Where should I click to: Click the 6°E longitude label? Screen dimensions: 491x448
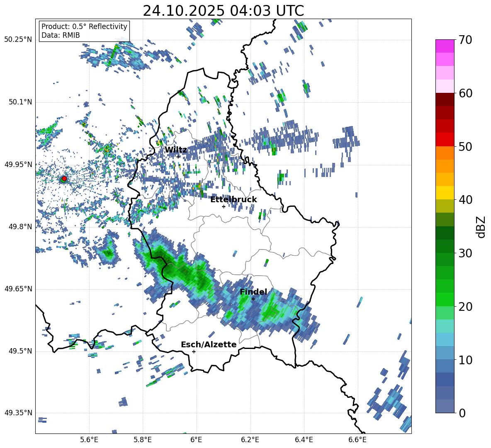coord(196,440)
